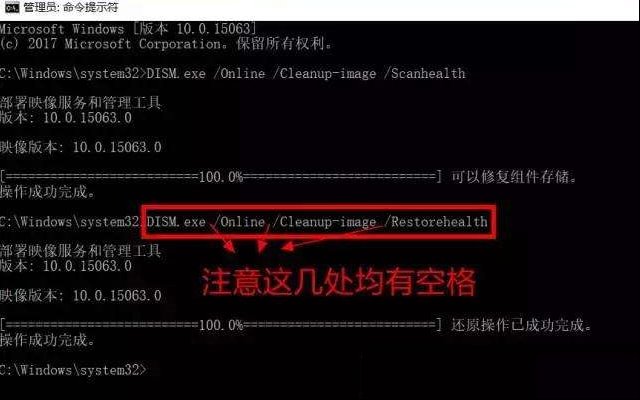
Task: Click the red 注意这几处均有空格 annotation
Action: click(339, 282)
